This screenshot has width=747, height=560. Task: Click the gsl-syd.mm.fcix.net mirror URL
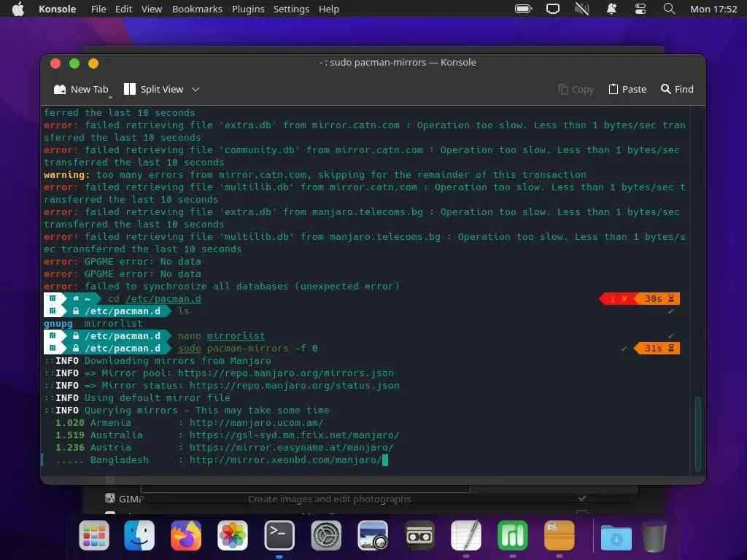coord(295,435)
